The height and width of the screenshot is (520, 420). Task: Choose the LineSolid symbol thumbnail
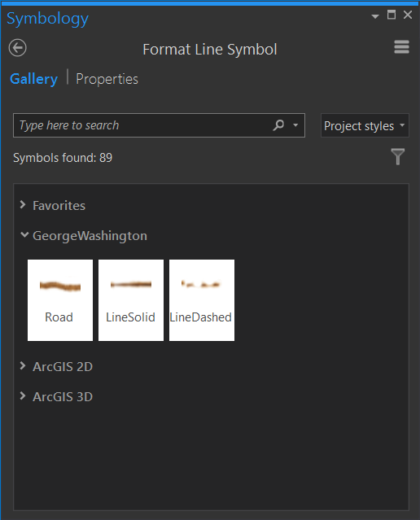131,300
